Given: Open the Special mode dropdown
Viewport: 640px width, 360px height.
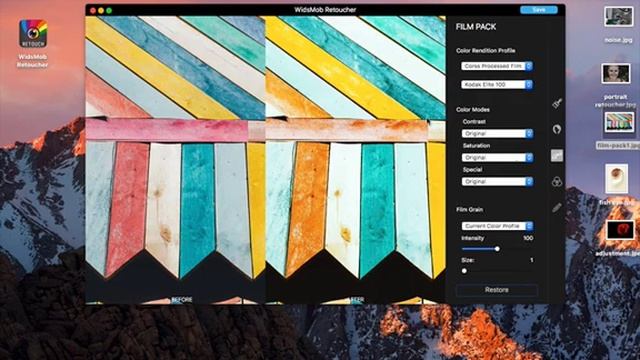Looking at the screenshot, I should pos(497,182).
